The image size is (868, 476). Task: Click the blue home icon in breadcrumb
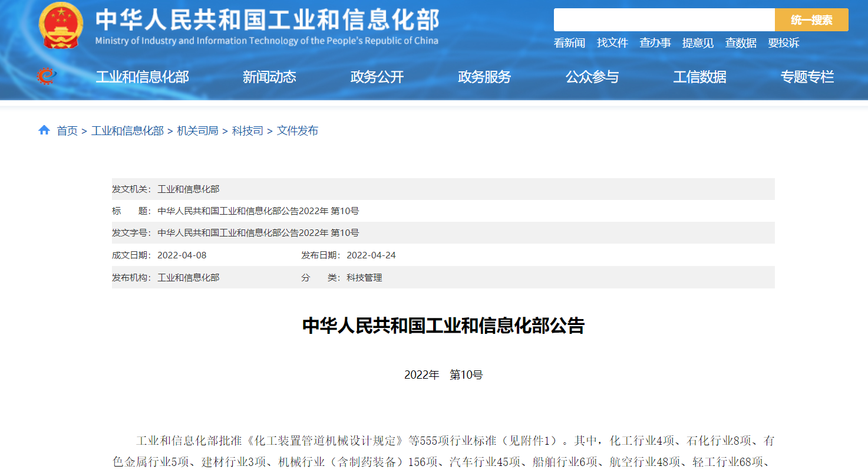point(44,130)
